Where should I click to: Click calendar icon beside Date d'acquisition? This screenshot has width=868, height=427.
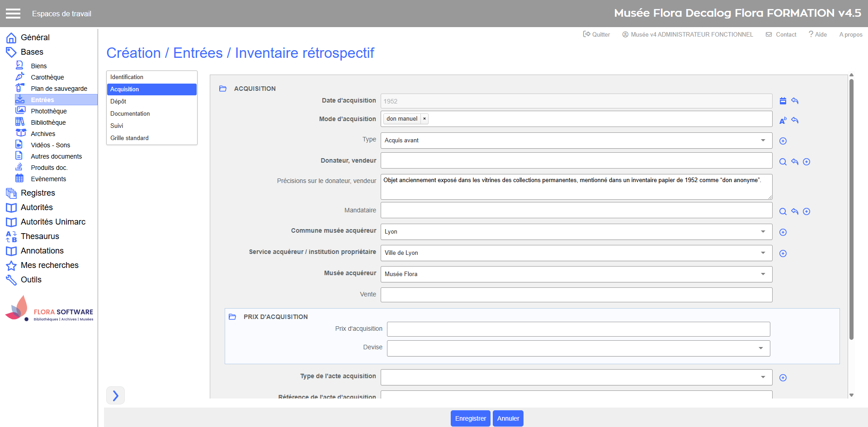point(783,101)
